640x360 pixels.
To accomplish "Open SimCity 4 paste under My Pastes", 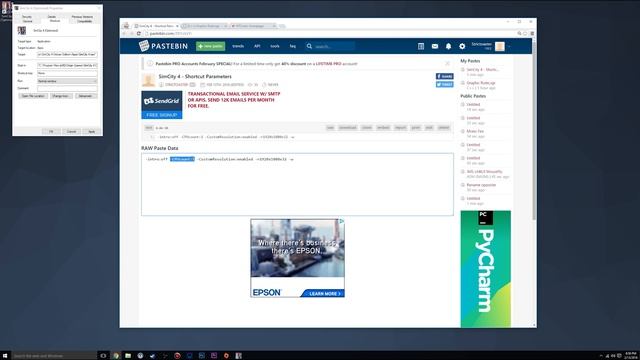I will tap(482, 69).
